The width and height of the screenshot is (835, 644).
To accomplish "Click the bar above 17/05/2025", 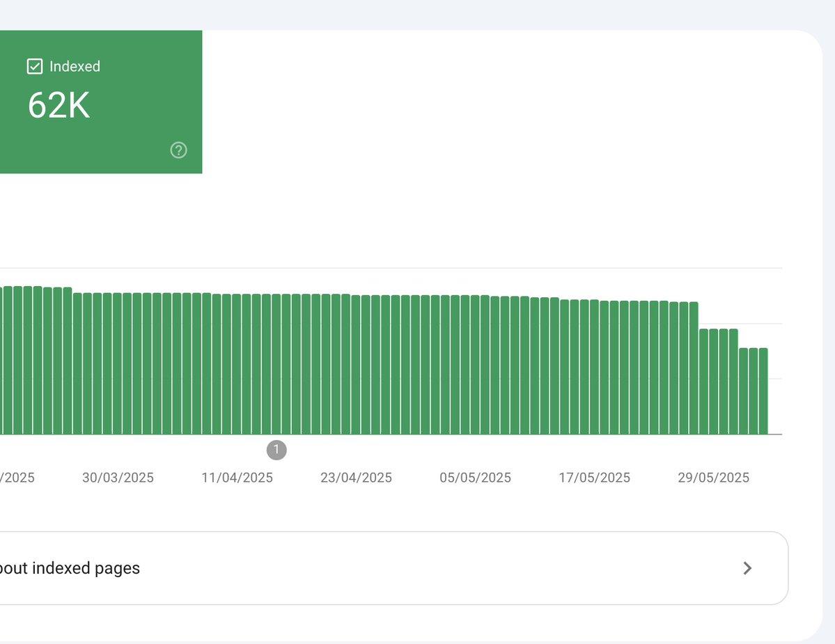I will 594,367.
